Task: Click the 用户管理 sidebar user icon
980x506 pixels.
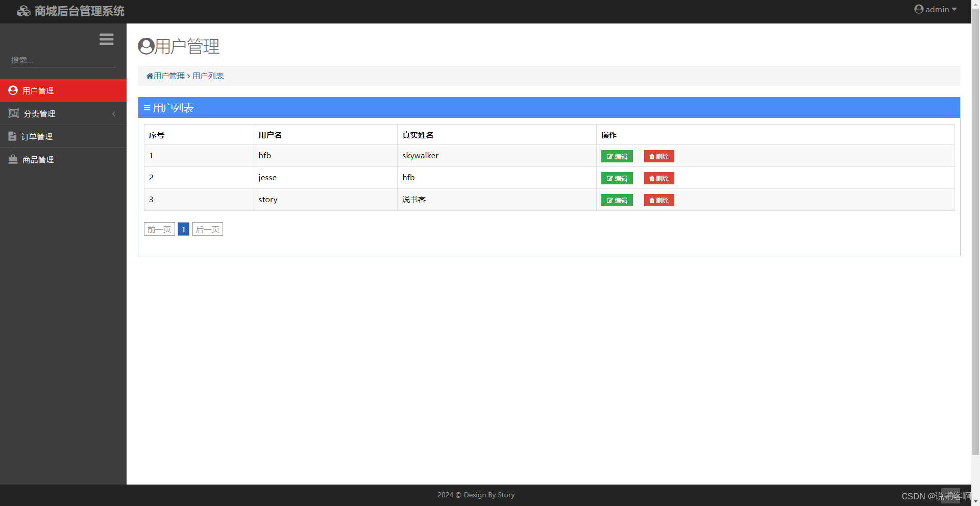Action: pyautogui.click(x=13, y=90)
